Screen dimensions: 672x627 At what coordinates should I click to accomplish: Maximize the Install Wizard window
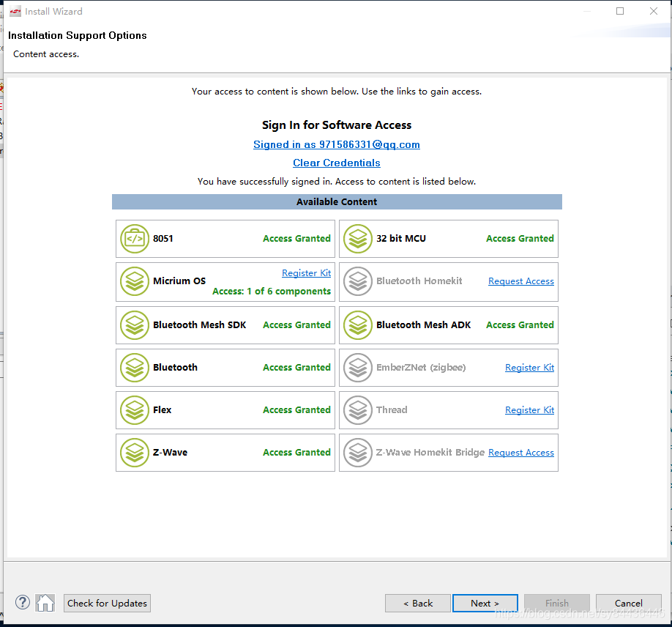[620, 11]
